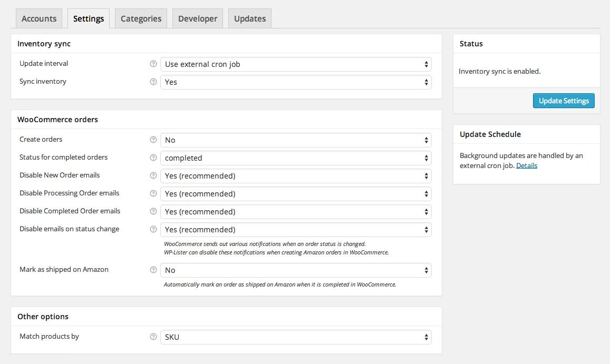
Task: View help for Status for completed orders
Action: pos(153,157)
